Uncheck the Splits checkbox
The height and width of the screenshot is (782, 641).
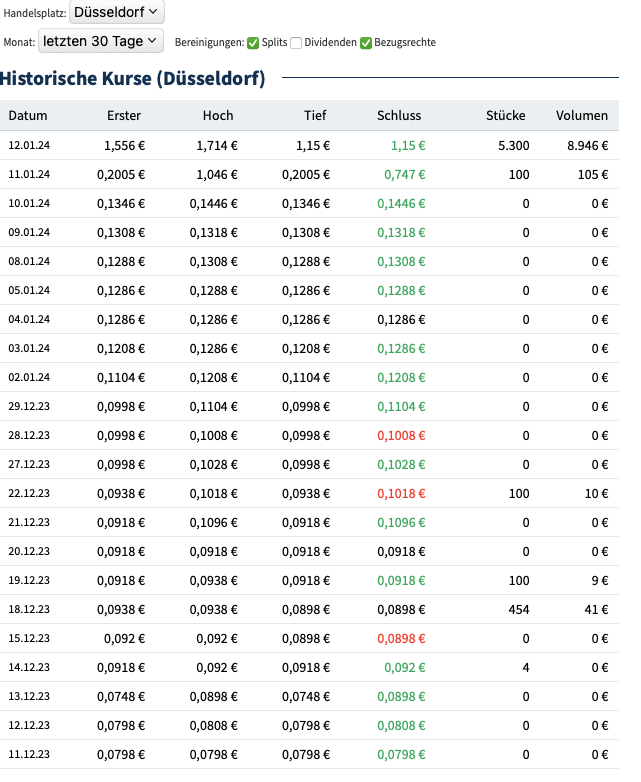click(x=253, y=42)
